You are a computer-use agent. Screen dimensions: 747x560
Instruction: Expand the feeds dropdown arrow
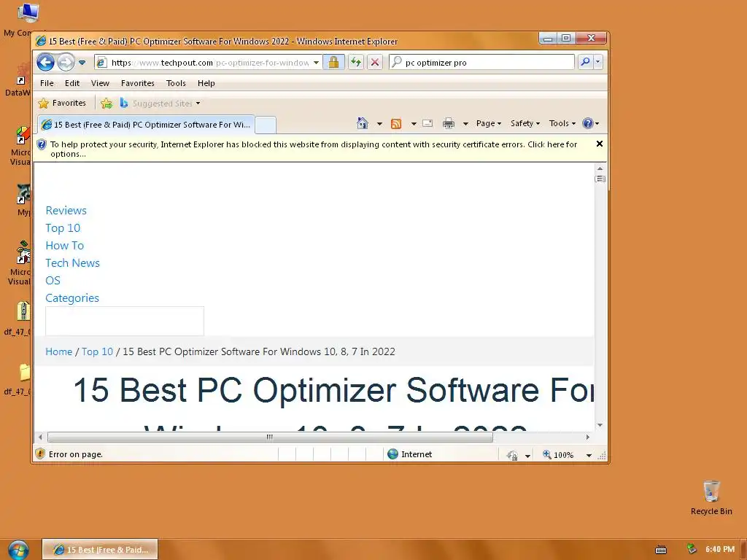pos(414,124)
